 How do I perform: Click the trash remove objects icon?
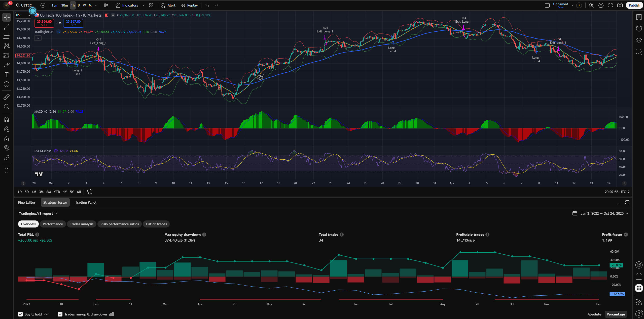(x=7, y=170)
